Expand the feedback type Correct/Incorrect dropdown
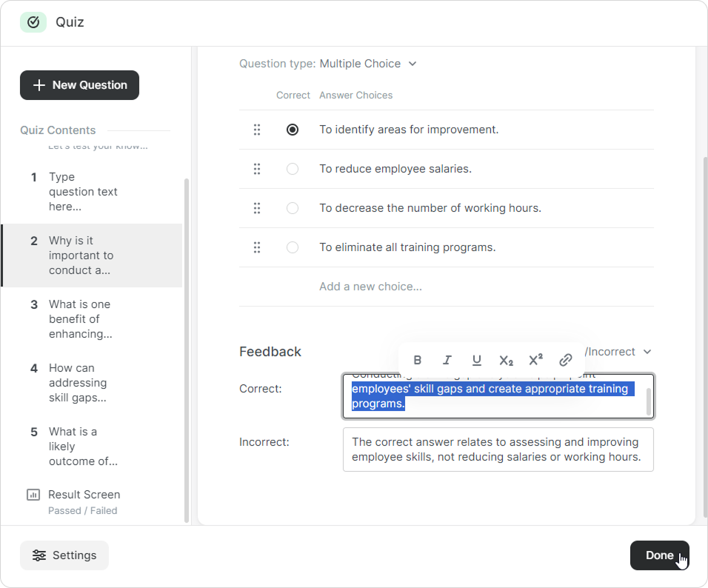 click(646, 352)
